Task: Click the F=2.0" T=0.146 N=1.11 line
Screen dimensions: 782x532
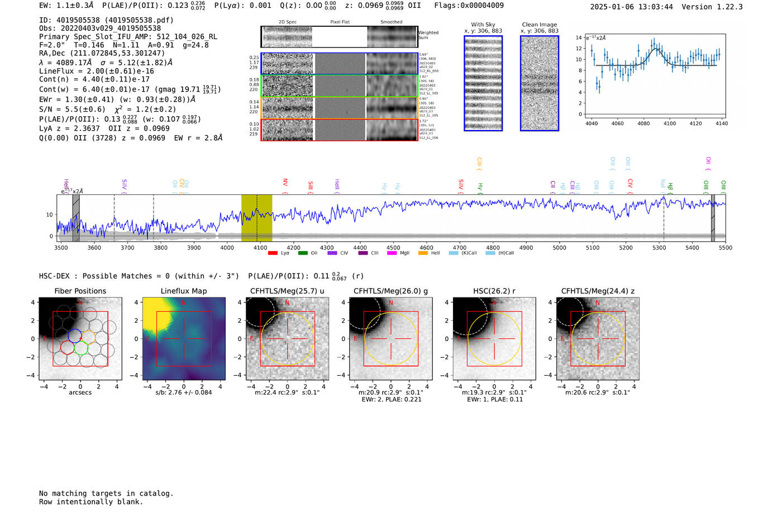Action: click(124, 45)
